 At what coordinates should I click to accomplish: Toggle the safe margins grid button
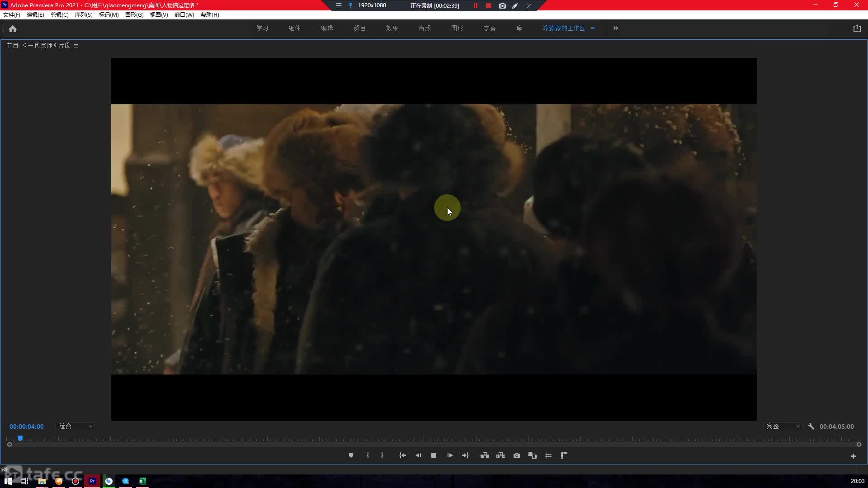pos(548,455)
